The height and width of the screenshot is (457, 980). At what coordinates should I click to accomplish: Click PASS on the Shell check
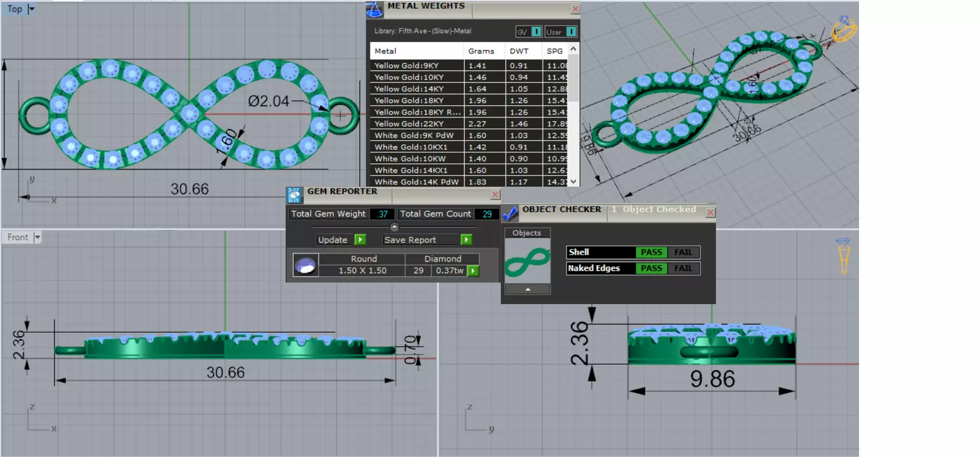[x=651, y=252]
